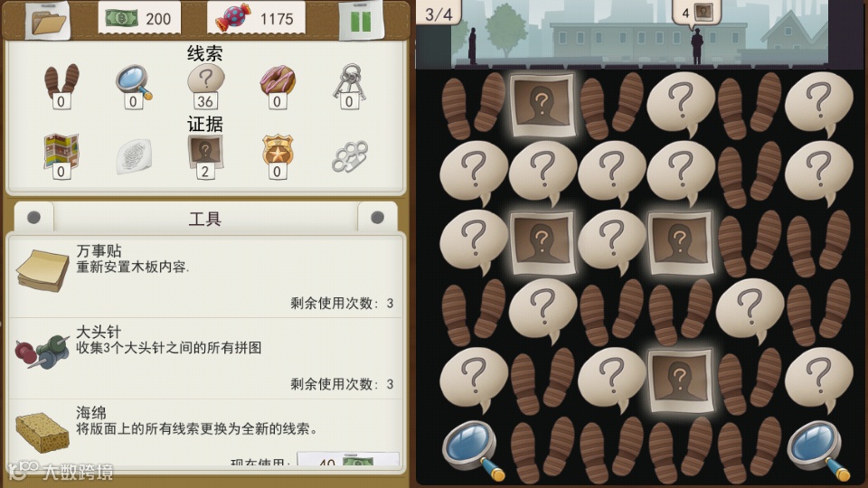This screenshot has width=868, height=488.
Task: Select the question bubble clue with 36
Action: (x=205, y=86)
